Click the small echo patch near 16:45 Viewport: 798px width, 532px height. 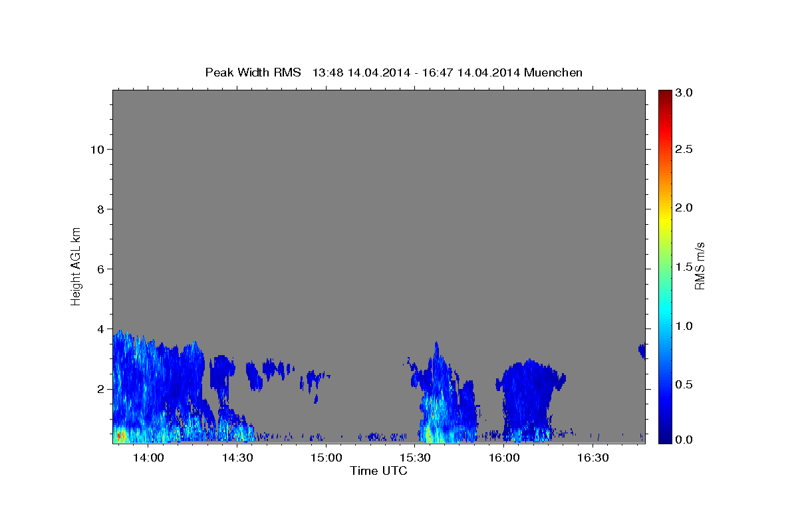[642, 350]
